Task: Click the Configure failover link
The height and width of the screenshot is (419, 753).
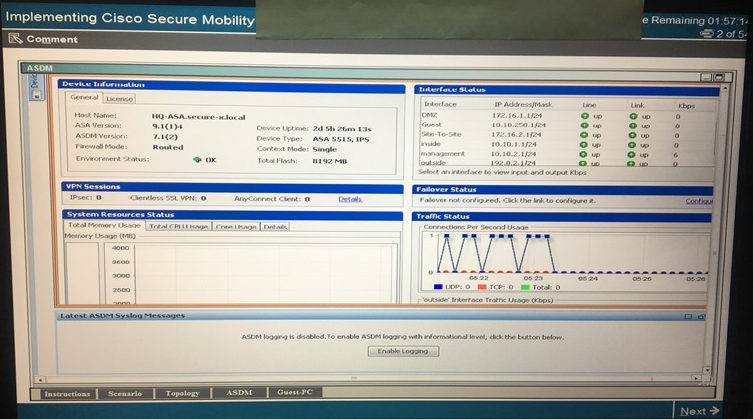Action: tap(699, 201)
